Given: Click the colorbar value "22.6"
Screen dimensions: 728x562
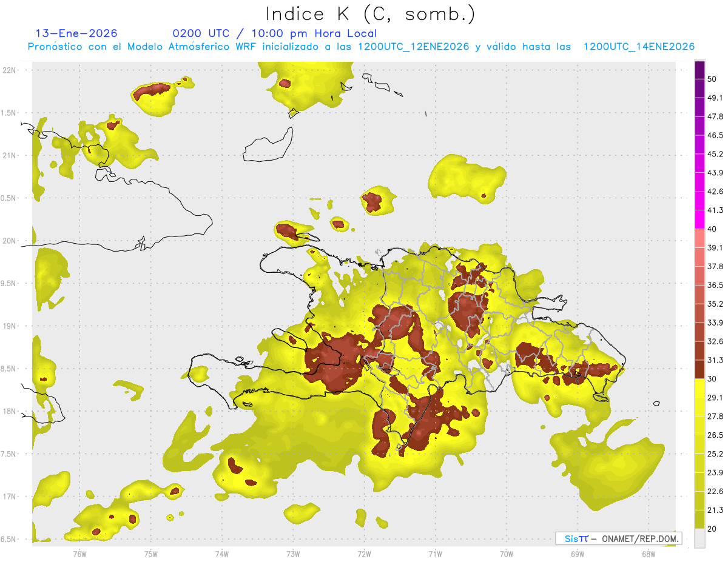Looking at the screenshot, I should (x=715, y=491).
